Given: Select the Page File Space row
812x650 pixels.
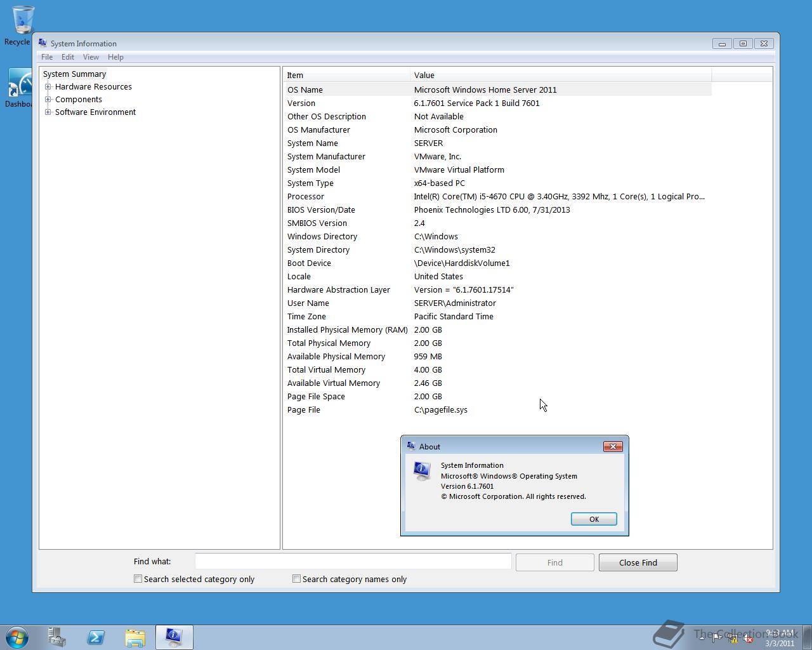Looking at the screenshot, I should pos(497,396).
